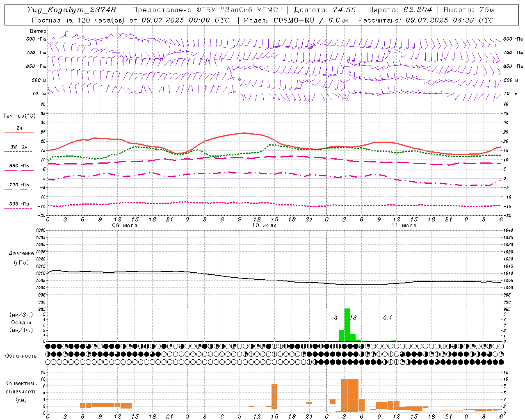Click the 10 м wind level label on left
Viewport: 525px width, 420px height.
click(x=39, y=94)
